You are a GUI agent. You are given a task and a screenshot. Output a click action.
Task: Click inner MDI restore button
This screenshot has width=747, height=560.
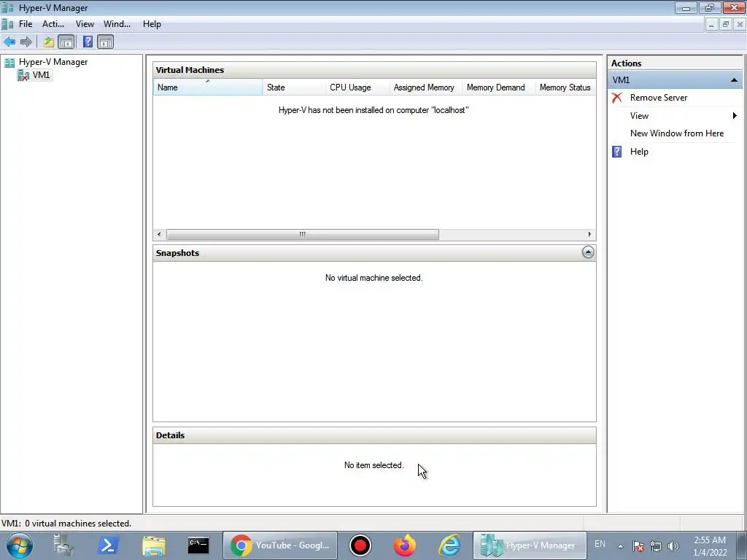tap(726, 24)
